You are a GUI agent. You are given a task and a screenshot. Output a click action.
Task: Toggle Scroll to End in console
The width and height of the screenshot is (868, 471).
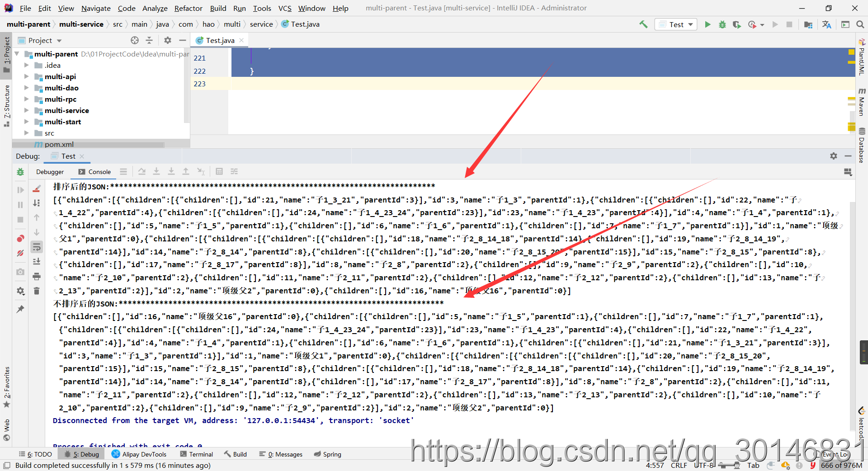(37, 261)
